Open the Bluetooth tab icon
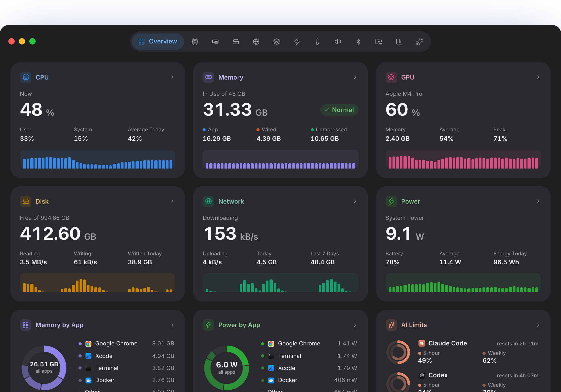 click(358, 42)
